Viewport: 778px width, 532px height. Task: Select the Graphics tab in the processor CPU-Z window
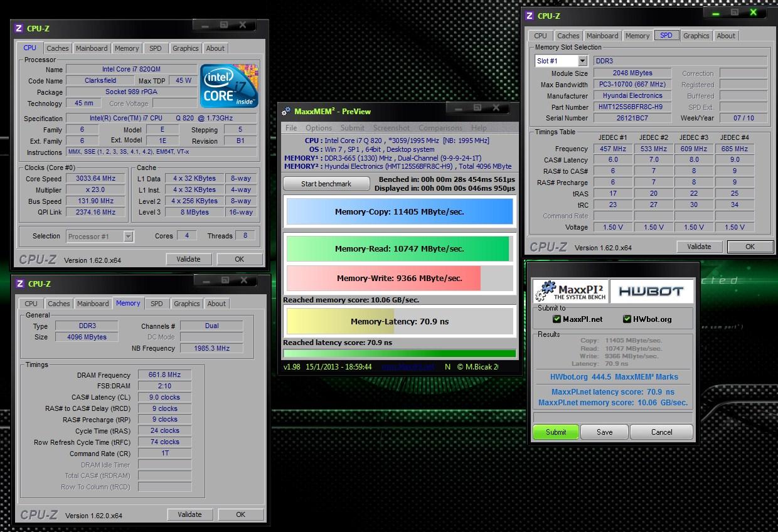click(x=186, y=48)
